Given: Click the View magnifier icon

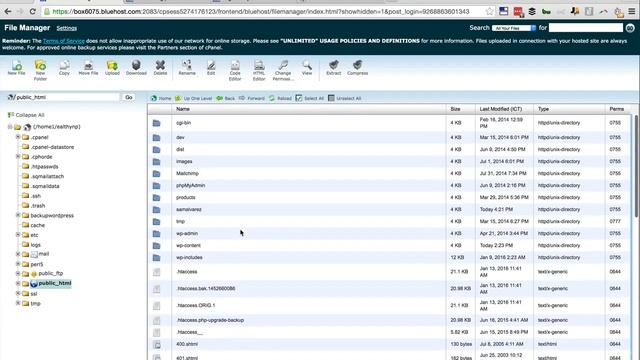Looking at the screenshot, I should pos(307,68).
